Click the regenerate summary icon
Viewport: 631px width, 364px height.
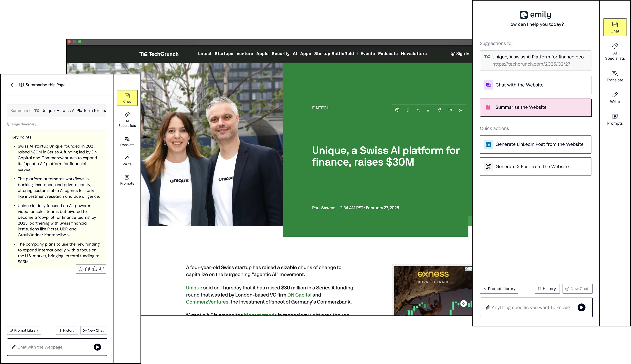click(81, 269)
